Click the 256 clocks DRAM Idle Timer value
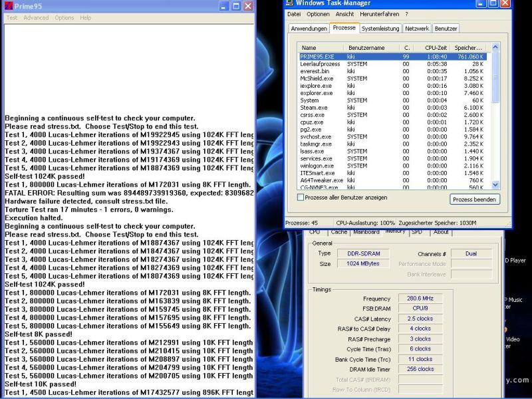The height and width of the screenshot is (399, 532). [420, 369]
